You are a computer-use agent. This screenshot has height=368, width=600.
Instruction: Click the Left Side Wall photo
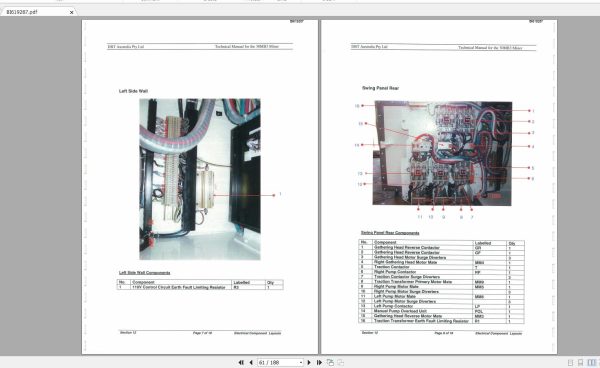point(200,179)
